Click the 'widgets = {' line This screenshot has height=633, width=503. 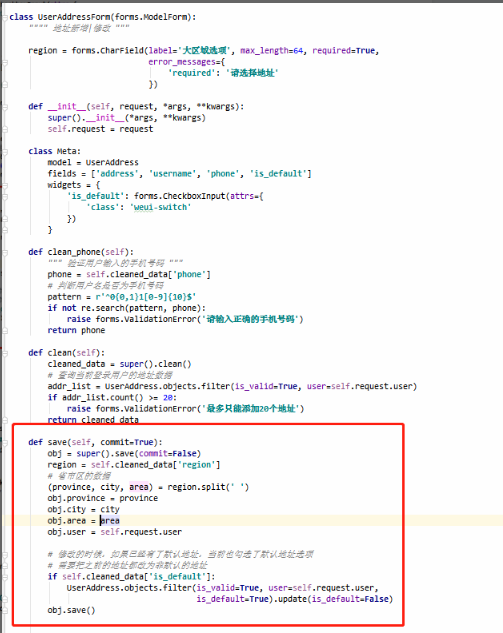pos(73,185)
